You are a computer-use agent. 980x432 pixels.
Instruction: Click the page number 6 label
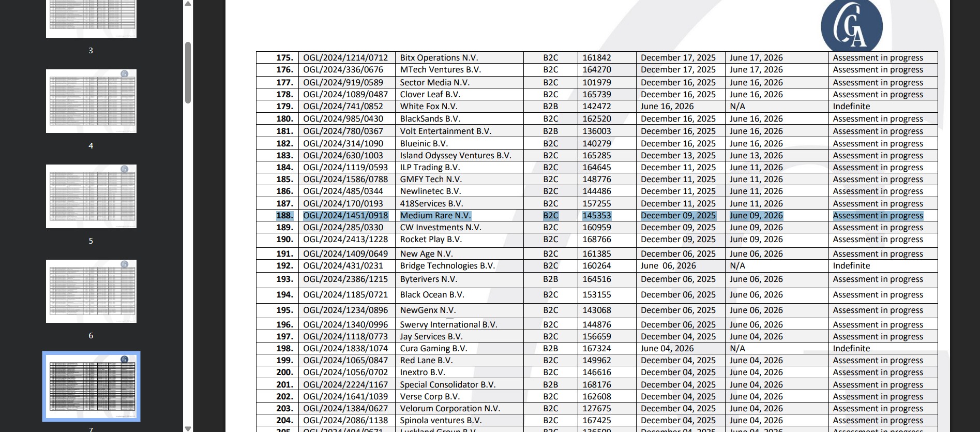[91, 336]
